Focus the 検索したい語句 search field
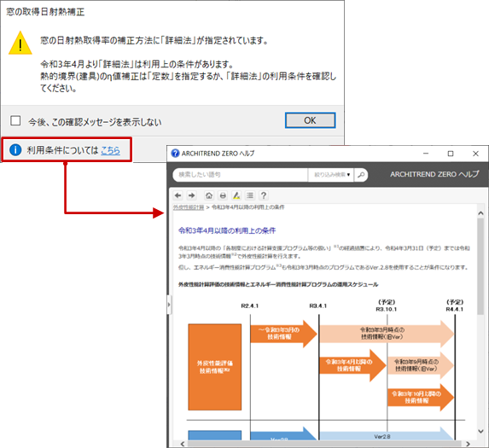The width and height of the screenshot is (489, 448). tap(240, 175)
